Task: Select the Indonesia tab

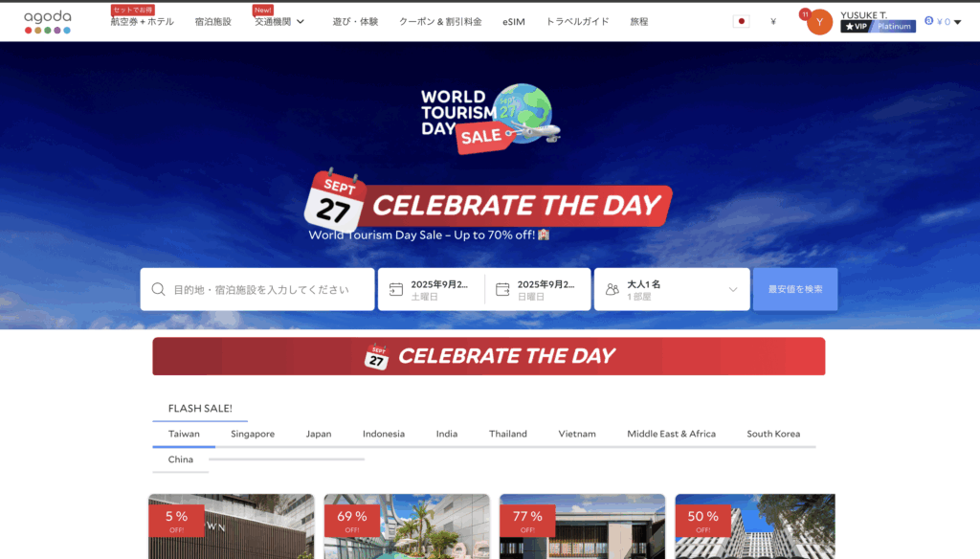Action: click(x=384, y=434)
